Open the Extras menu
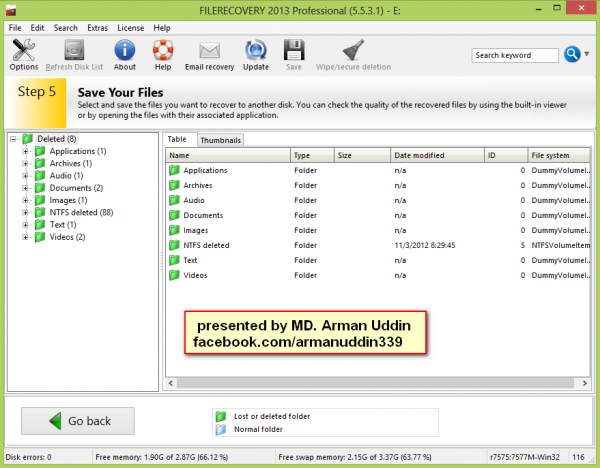The width and height of the screenshot is (600, 468). click(x=97, y=28)
